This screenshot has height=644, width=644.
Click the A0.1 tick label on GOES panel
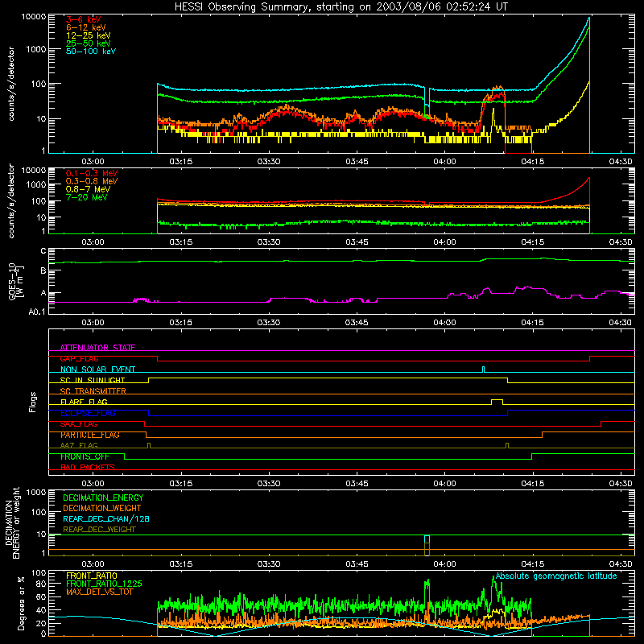(37, 312)
